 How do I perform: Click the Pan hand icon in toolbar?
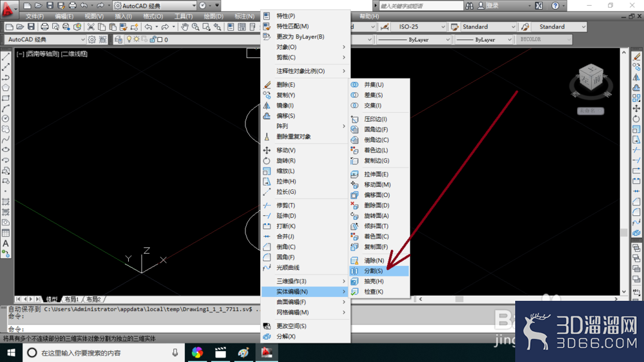pyautogui.click(x=185, y=26)
